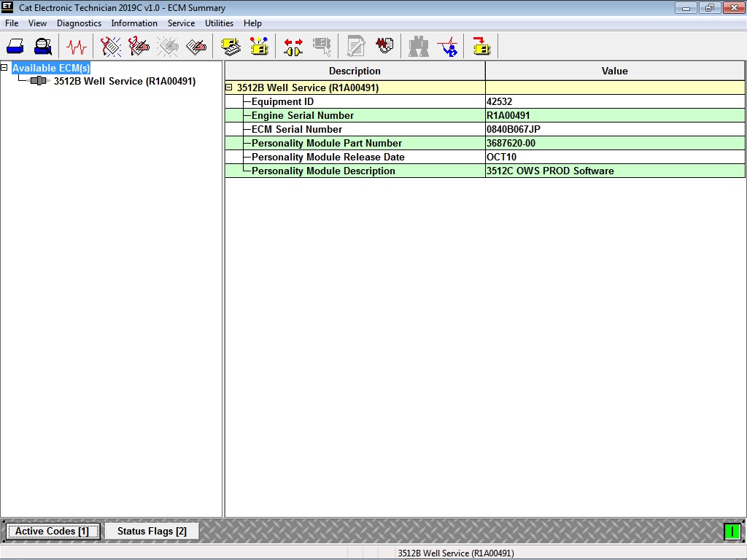Click the grayed-out Active Event Codes icon
The image size is (747, 560).
167,47
